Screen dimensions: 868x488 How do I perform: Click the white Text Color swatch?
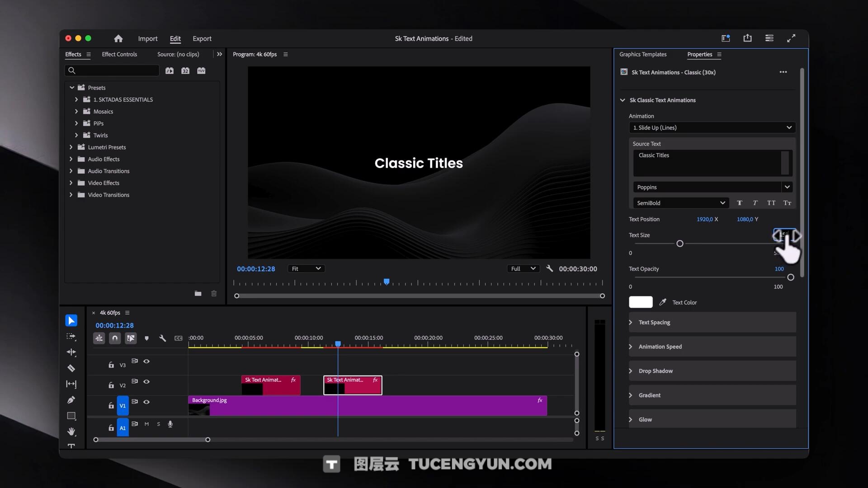tap(641, 302)
